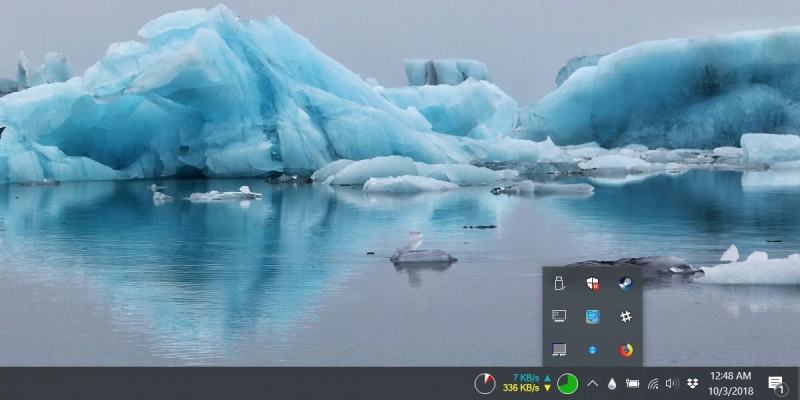Click the cyan upload arrow indicator
Viewport: 800px width, 400px height.
547,378
